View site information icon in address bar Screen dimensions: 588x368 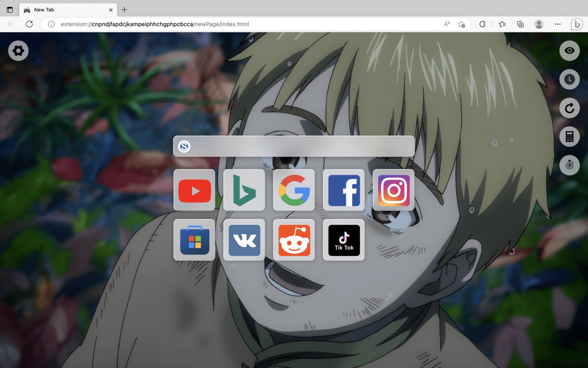tap(51, 24)
